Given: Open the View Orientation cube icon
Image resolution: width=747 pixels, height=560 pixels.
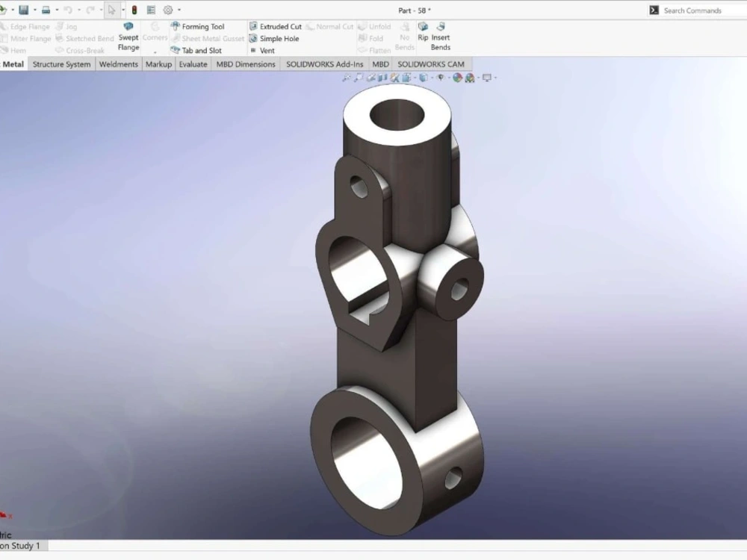Looking at the screenshot, I should [x=406, y=78].
